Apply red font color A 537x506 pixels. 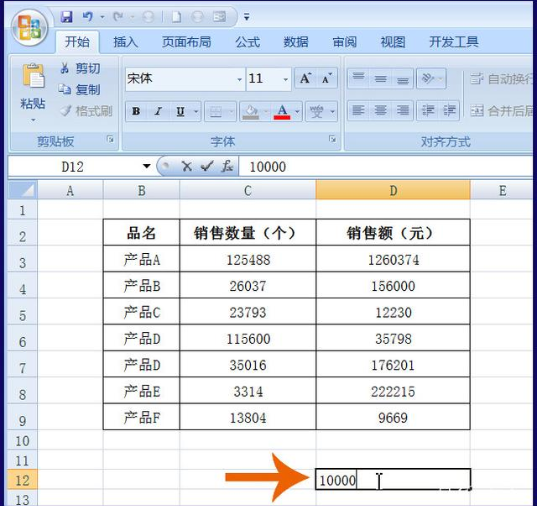click(282, 111)
